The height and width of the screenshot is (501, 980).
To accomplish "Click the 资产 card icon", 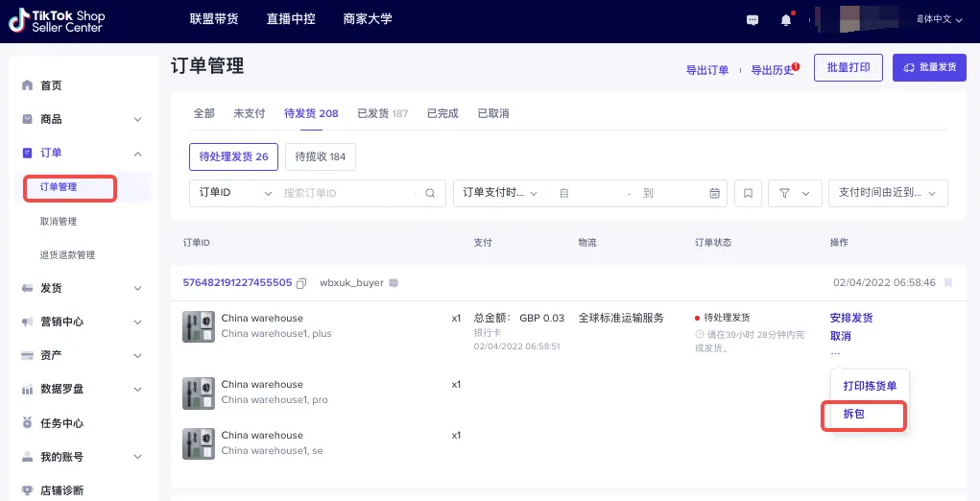I will pos(27,355).
